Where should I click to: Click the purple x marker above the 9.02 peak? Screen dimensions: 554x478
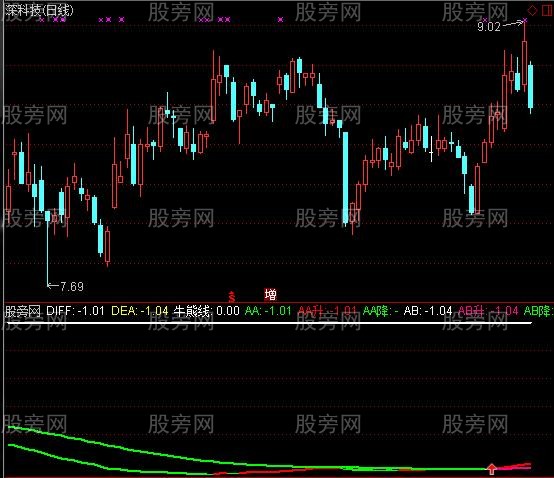click(x=525, y=20)
